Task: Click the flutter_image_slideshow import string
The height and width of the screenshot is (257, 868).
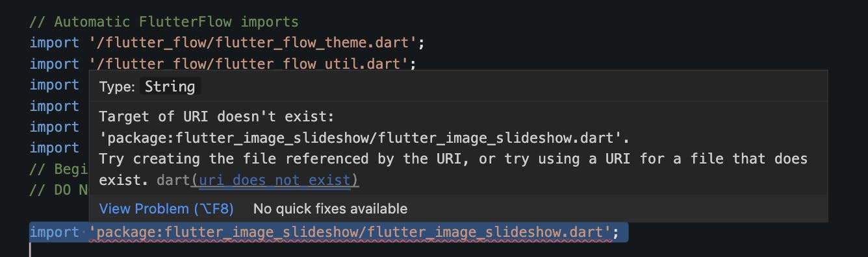Action: (x=350, y=232)
